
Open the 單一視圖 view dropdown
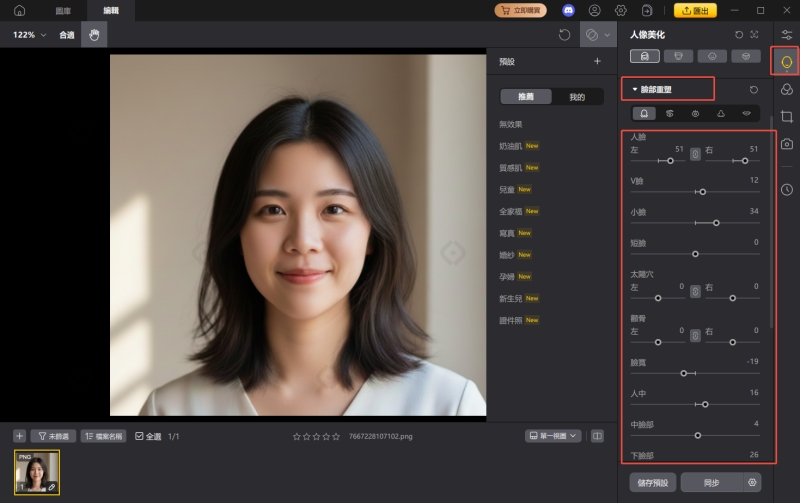tap(553, 436)
